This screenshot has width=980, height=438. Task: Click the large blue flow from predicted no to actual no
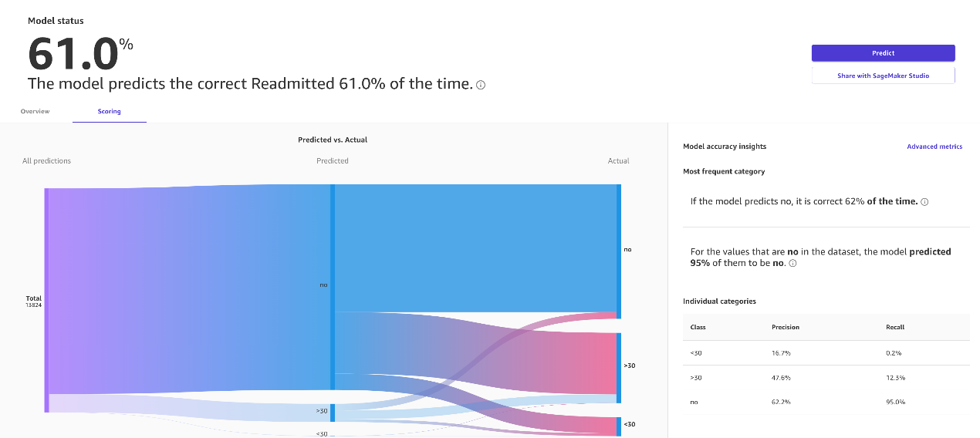point(475,248)
